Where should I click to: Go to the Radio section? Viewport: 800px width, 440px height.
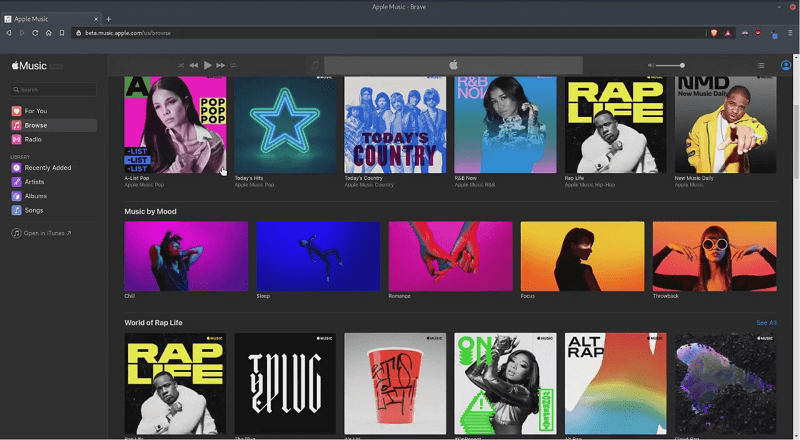(53, 139)
